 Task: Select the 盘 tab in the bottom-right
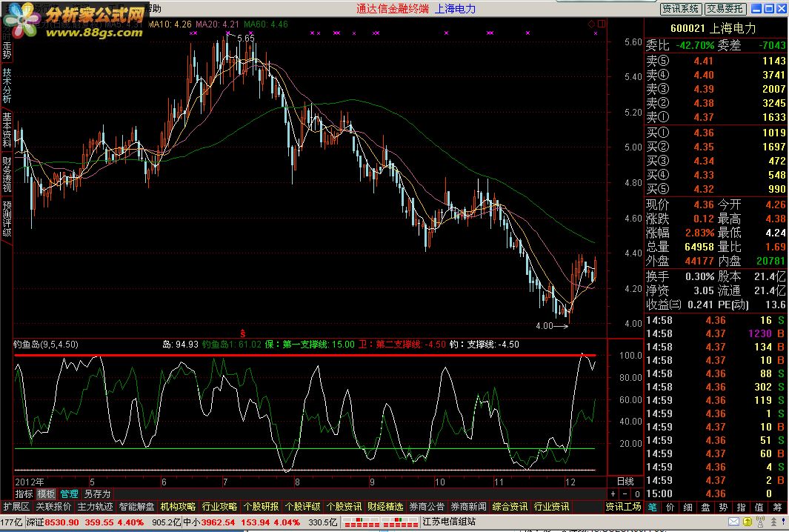(705, 508)
